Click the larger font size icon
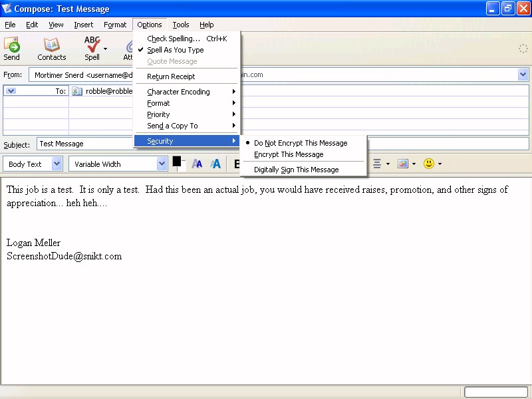 click(x=215, y=164)
